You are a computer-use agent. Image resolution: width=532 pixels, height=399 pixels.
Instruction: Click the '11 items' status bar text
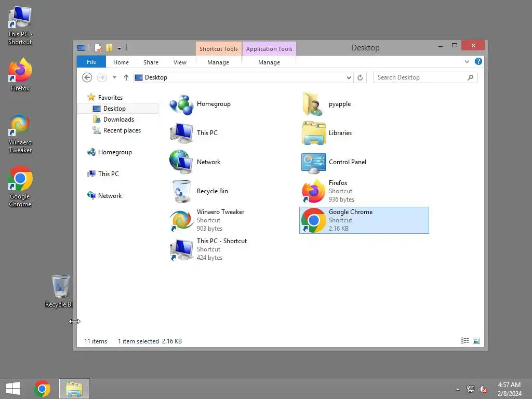pos(96,341)
